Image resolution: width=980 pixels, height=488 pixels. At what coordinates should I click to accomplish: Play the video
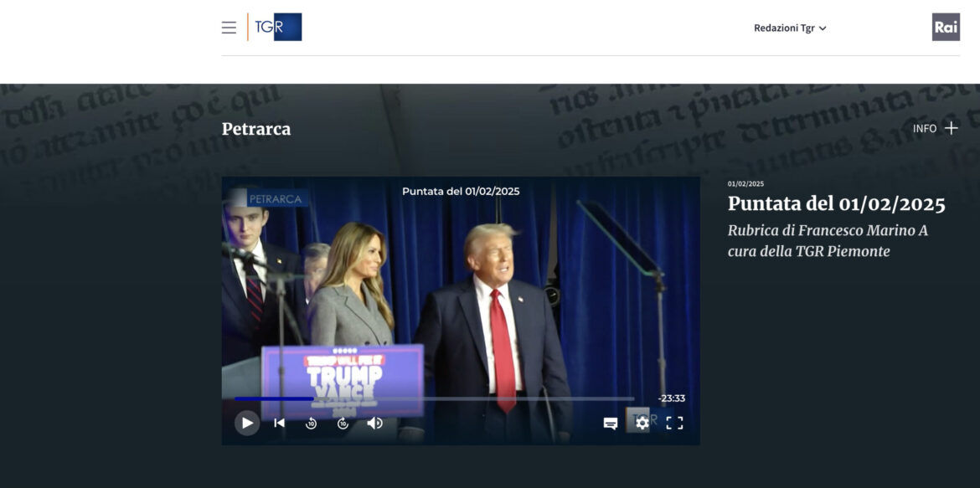click(247, 423)
